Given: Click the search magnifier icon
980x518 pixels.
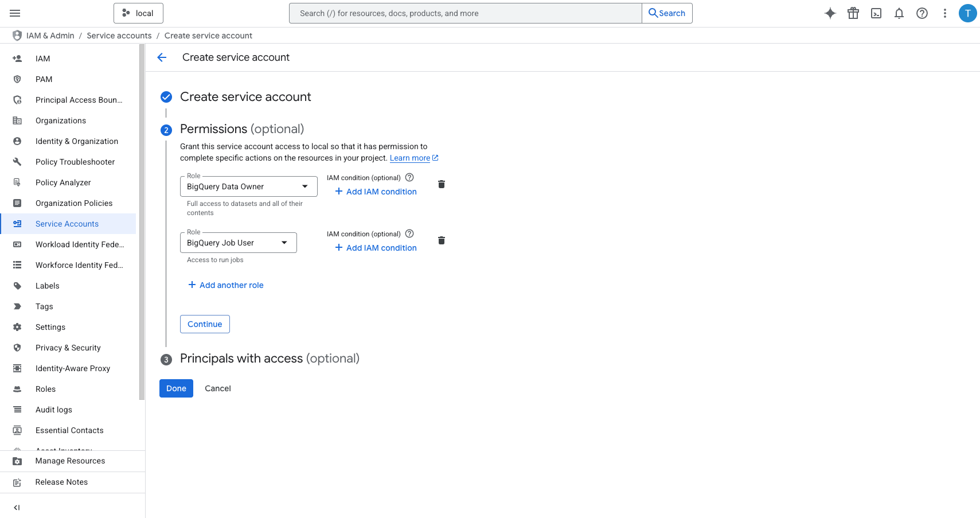Looking at the screenshot, I should coord(653,13).
